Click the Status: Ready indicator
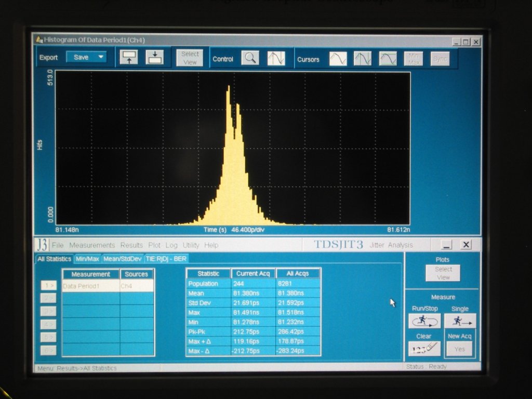 [427, 366]
